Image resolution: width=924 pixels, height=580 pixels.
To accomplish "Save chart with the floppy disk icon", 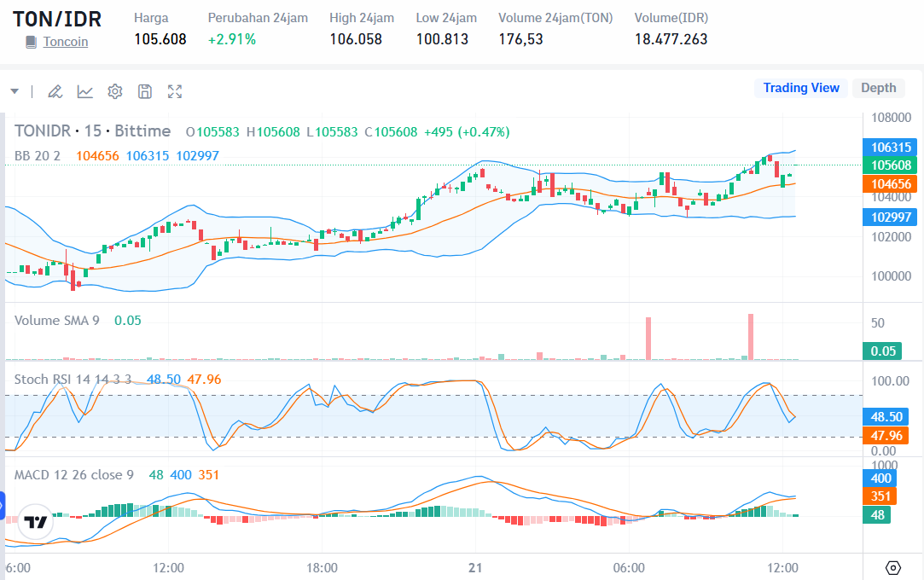I will tap(145, 91).
